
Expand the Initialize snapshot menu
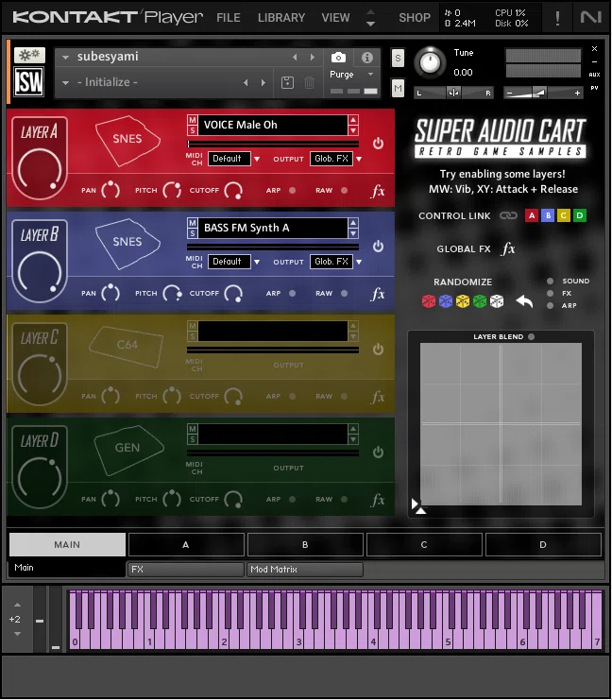coord(65,82)
